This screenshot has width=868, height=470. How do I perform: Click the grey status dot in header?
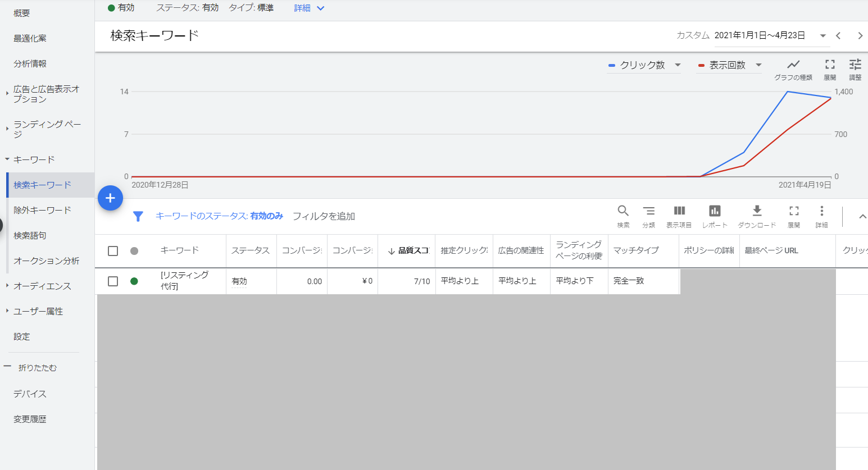coord(134,251)
